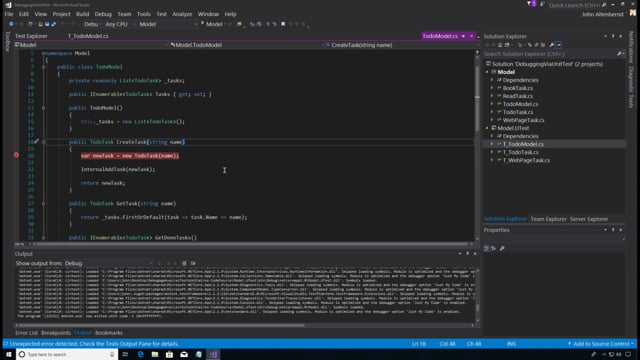This screenshot has width=640, height=360.
Task: Open the Debug menu
Action: coord(103,14)
